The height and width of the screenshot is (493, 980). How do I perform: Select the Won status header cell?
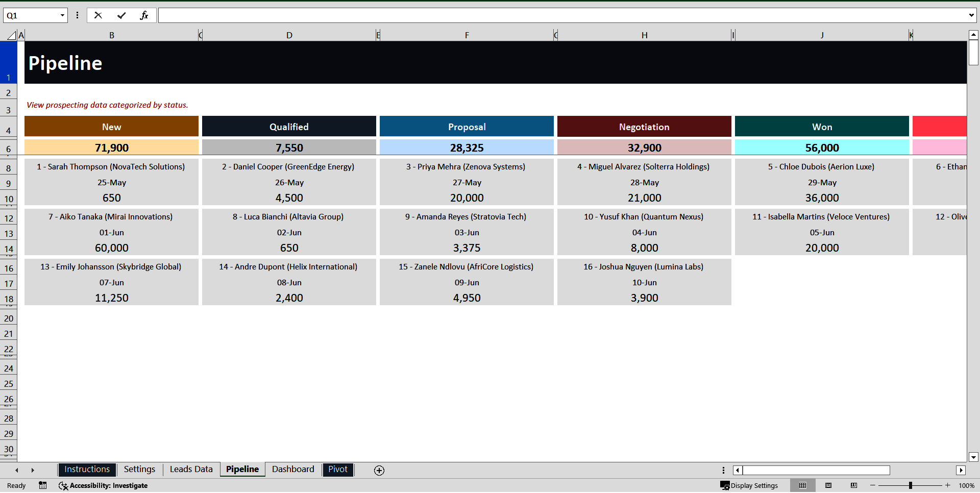[822, 127]
